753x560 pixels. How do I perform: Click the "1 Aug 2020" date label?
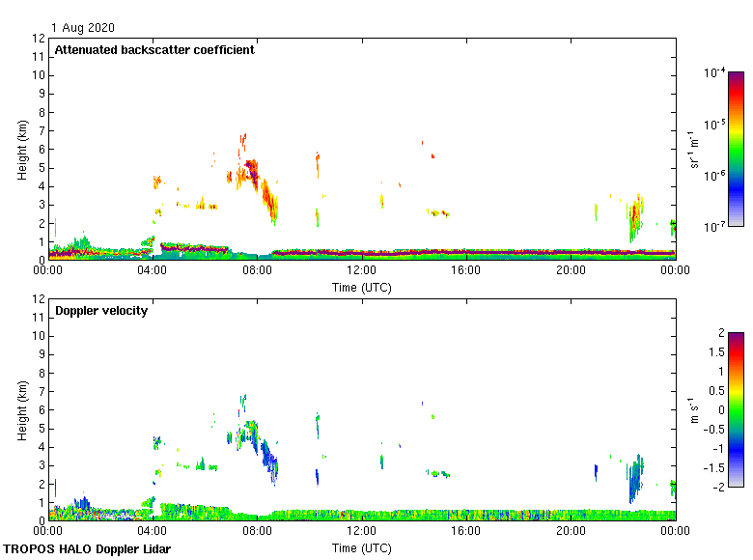[x=82, y=28]
